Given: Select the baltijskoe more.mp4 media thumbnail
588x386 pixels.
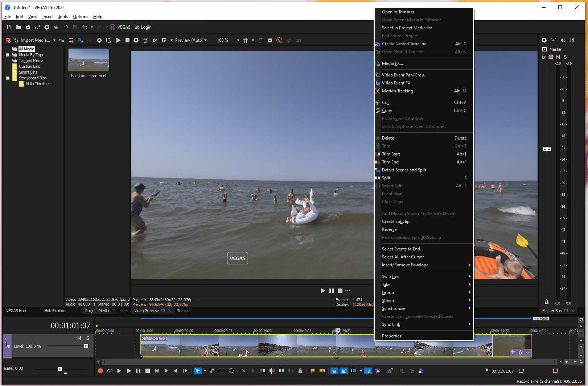Looking at the screenshot, I should pos(89,60).
